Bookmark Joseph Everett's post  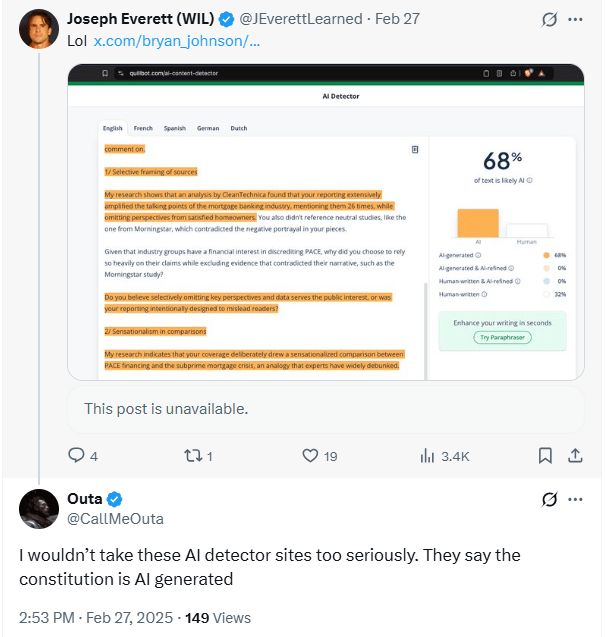point(545,455)
